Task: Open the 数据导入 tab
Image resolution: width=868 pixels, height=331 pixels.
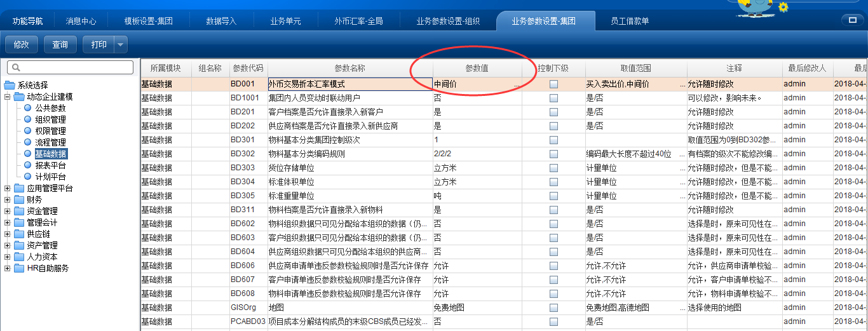Action: (221, 21)
